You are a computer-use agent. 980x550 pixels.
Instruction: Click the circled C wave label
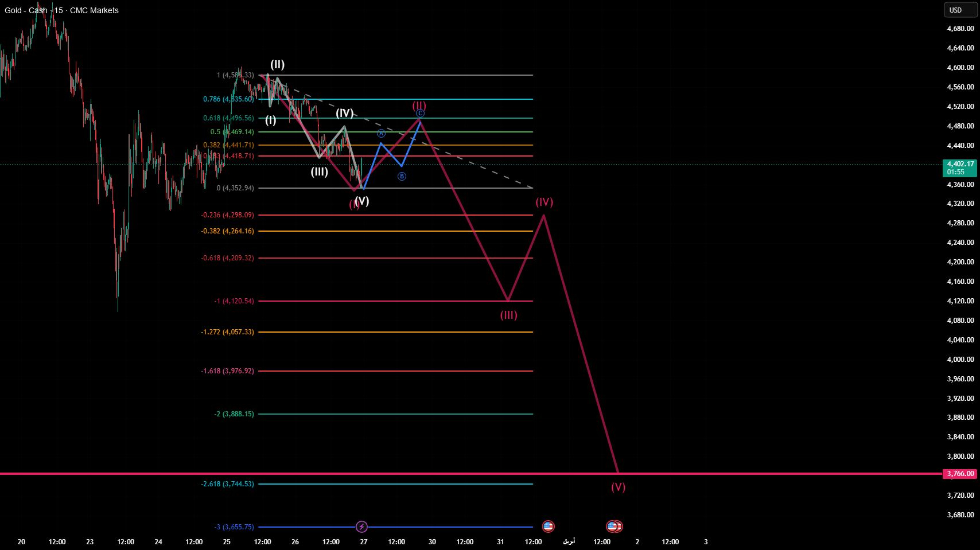(x=420, y=114)
